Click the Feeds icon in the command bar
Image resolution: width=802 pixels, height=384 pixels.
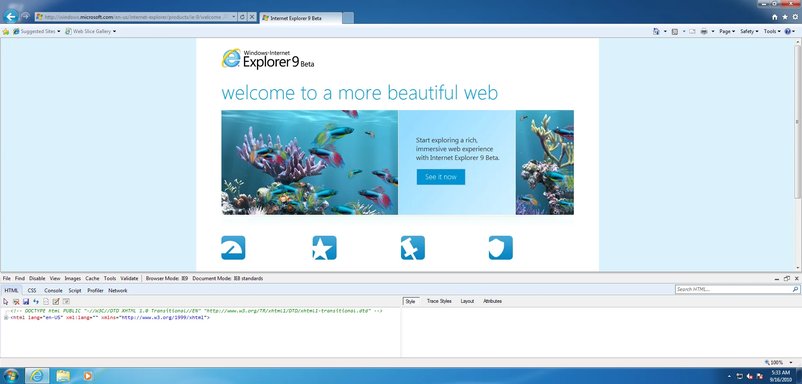tap(675, 31)
